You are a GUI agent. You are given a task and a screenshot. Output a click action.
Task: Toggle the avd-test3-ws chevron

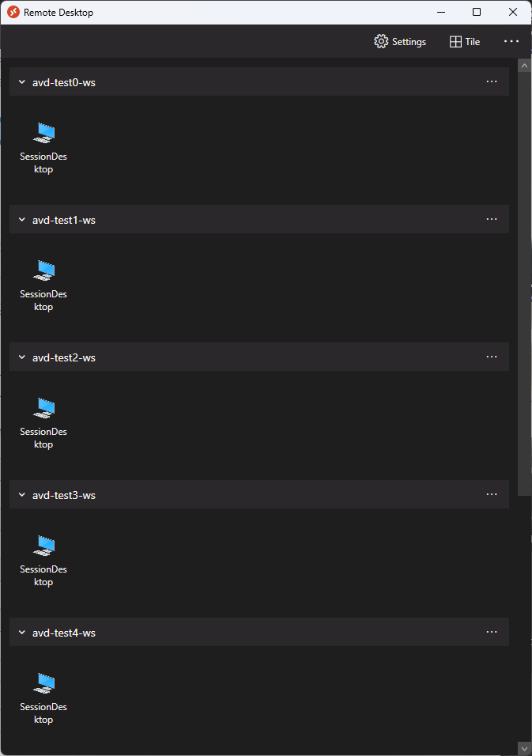tap(21, 495)
